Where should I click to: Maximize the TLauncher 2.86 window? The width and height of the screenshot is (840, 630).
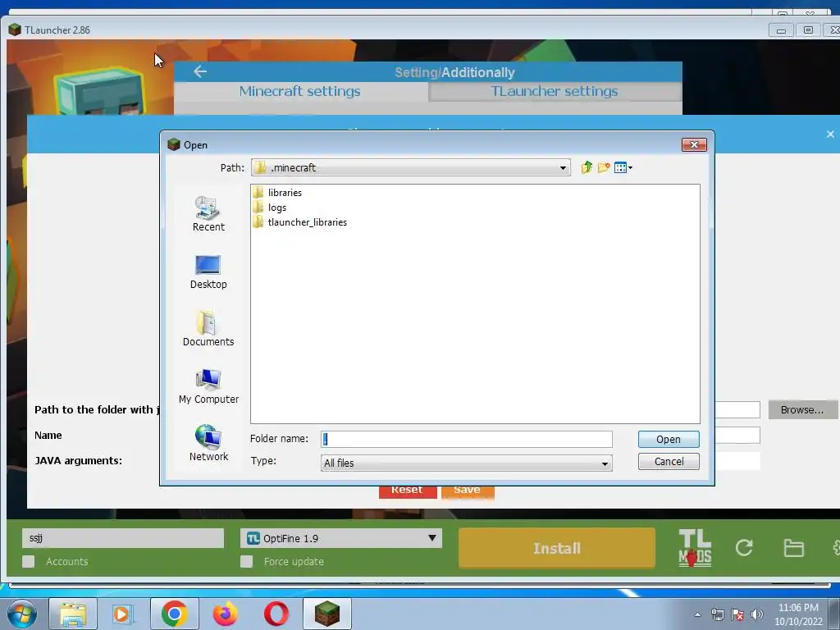point(808,30)
